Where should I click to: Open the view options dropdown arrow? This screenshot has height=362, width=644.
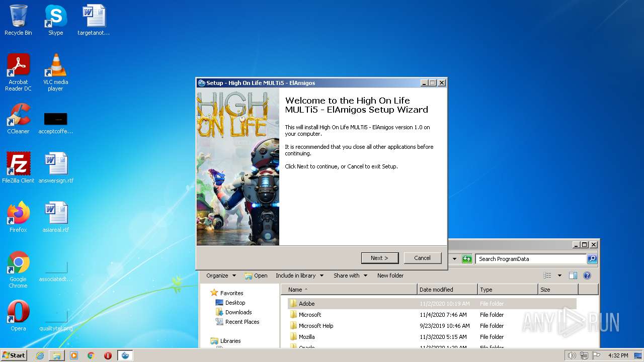(x=559, y=276)
